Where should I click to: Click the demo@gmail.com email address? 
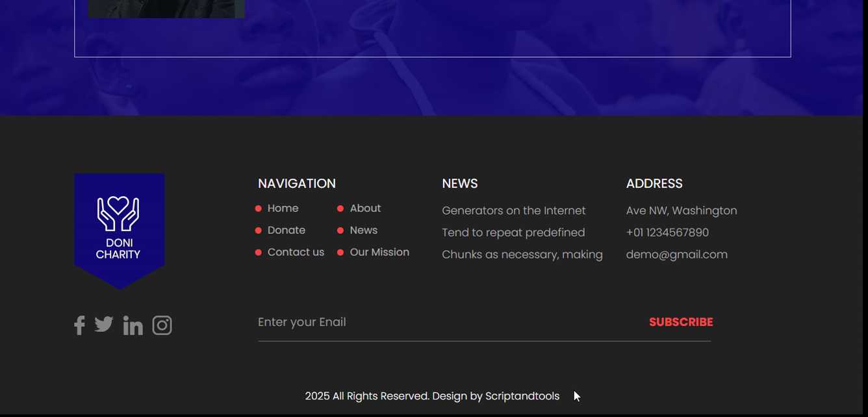677,255
